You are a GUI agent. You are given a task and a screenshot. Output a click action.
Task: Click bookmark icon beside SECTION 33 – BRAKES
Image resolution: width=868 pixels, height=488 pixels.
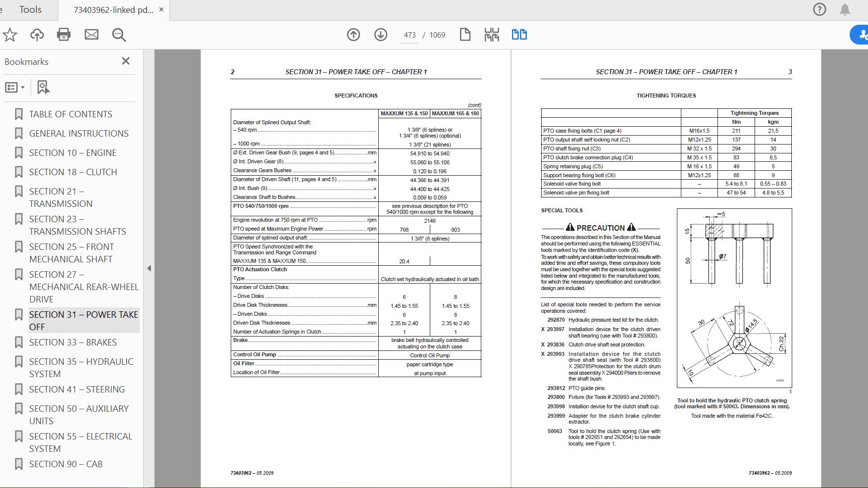19,342
